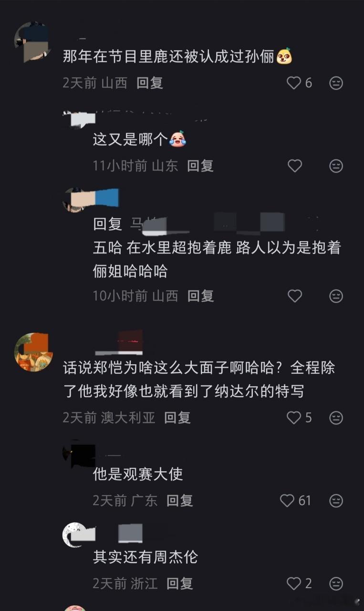Like the comment about 孙俪 with 6 likes
This screenshot has height=611, width=364.
(x=294, y=83)
